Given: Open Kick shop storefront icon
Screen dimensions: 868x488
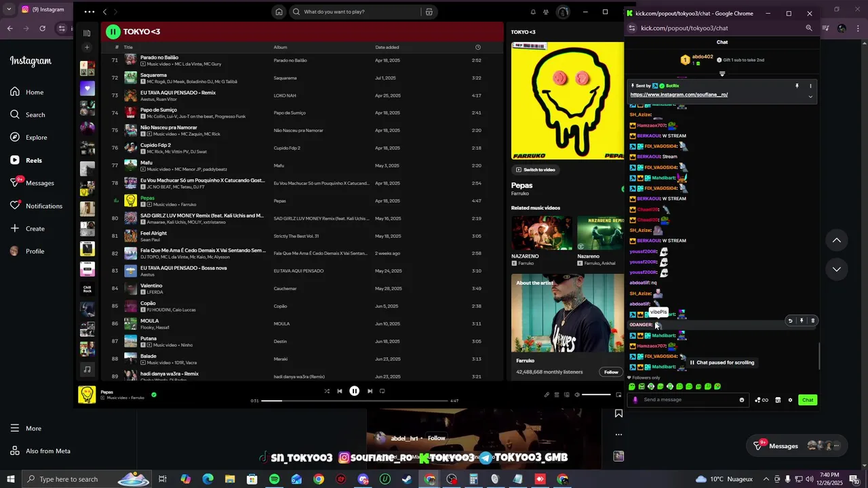Looking at the screenshot, I should pos(778,400).
